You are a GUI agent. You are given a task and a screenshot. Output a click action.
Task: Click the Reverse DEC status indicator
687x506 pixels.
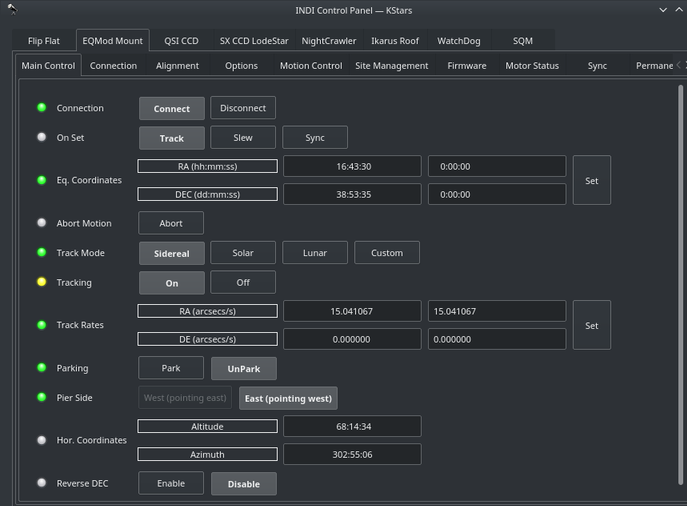click(x=41, y=483)
